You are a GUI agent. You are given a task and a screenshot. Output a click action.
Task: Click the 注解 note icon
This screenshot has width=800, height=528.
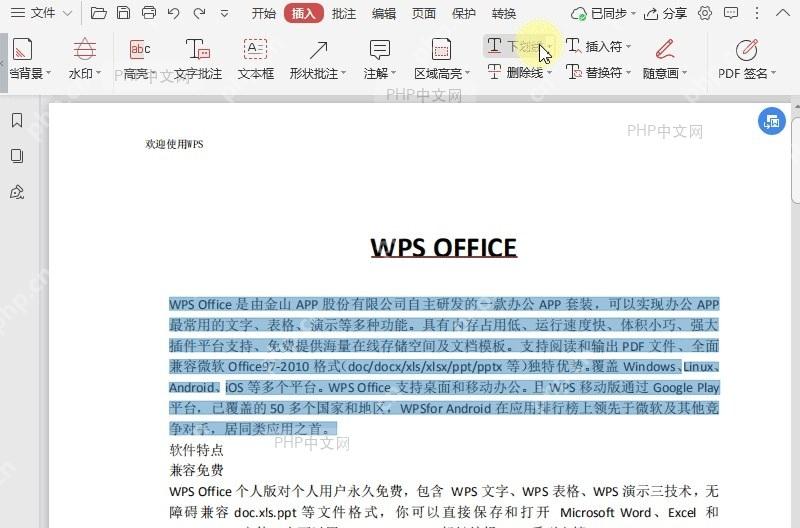pos(380,50)
